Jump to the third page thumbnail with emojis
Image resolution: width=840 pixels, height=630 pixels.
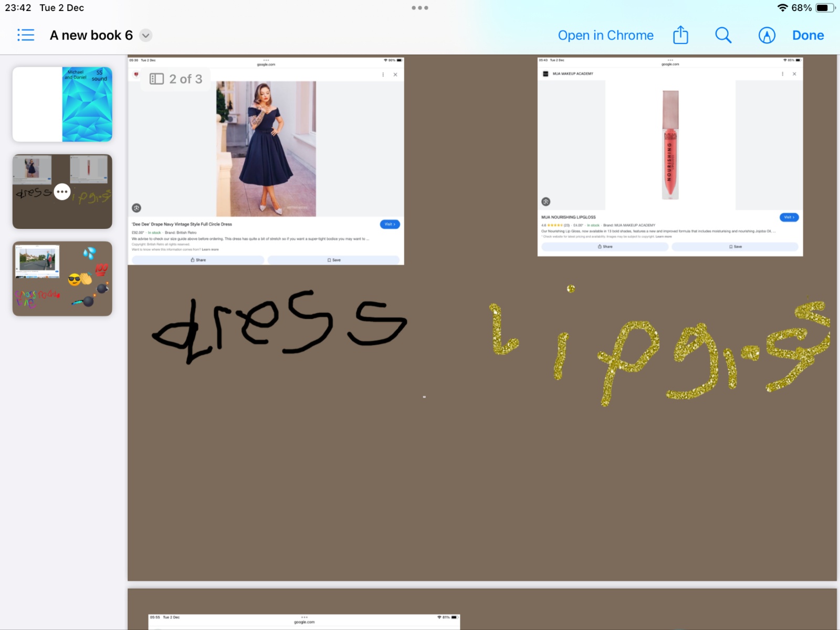62,278
